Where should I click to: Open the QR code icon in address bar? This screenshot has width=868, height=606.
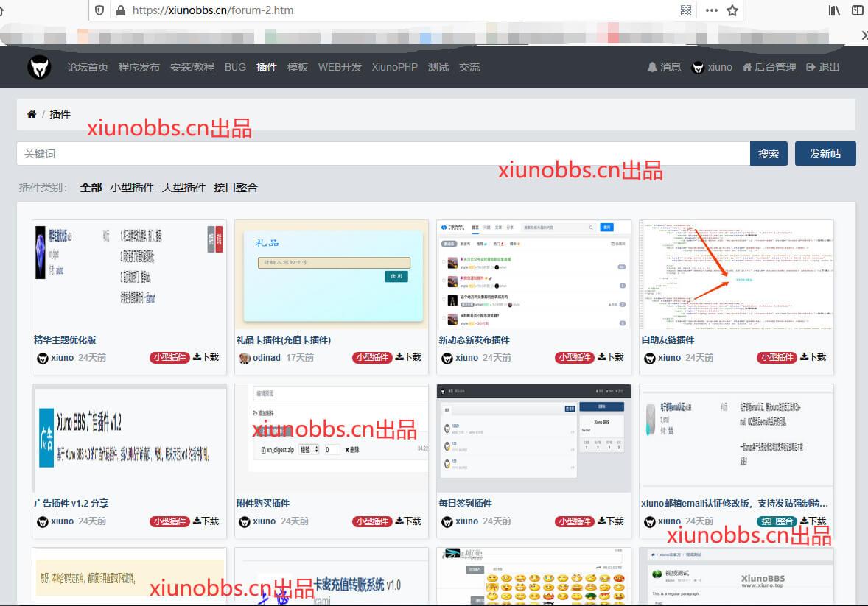coord(686,10)
